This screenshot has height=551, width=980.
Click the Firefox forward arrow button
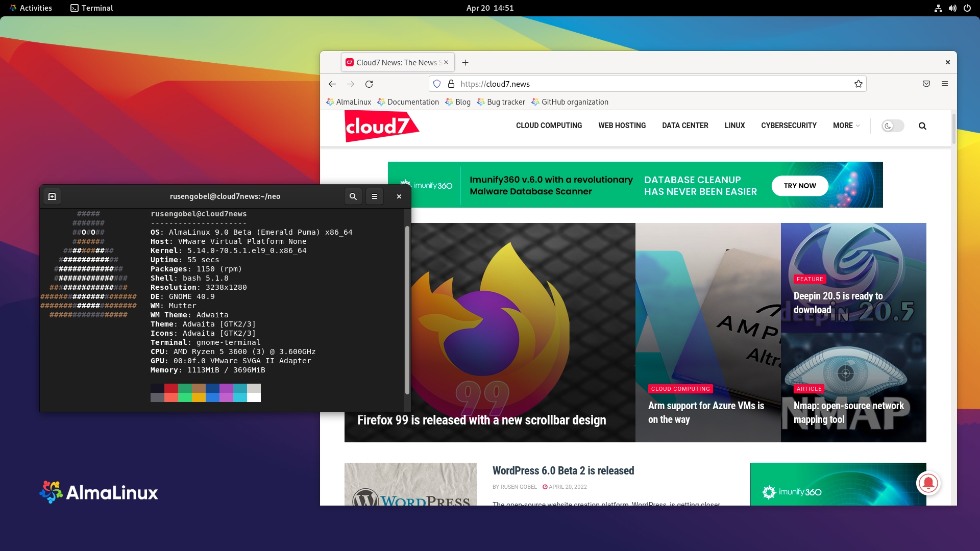click(351, 84)
